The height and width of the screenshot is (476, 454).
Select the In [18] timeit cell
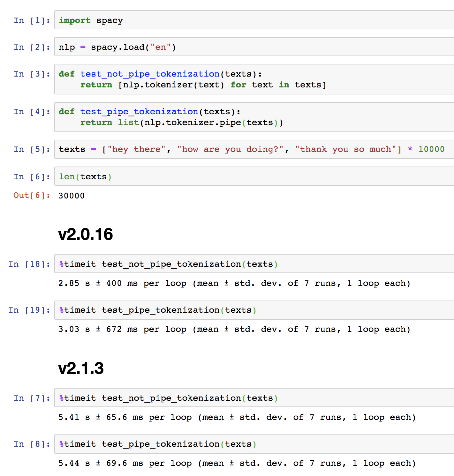tap(168, 264)
